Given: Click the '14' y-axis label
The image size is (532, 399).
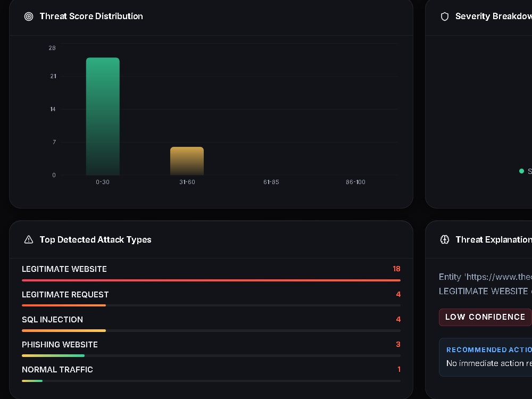Looking at the screenshot, I should [x=53, y=109].
